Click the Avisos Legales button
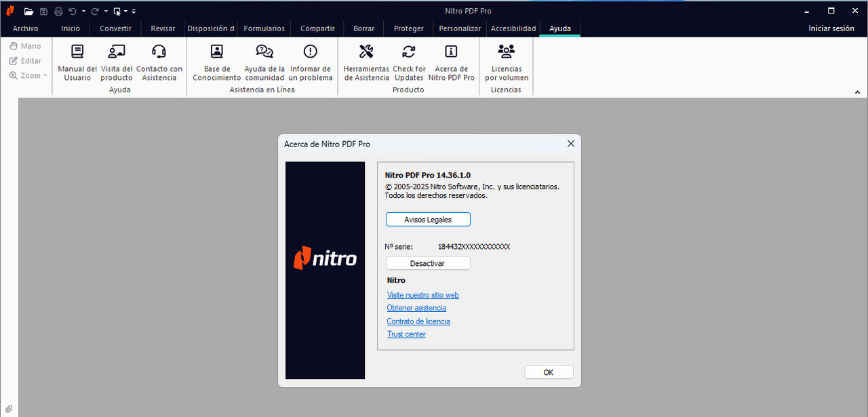Screen dimensions: 868x417 [x=428, y=220]
